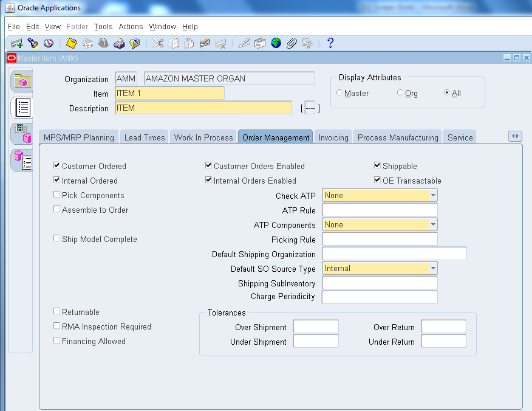This screenshot has height=411, width=532.
Task: Open the View menu
Action: [x=53, y=27]
